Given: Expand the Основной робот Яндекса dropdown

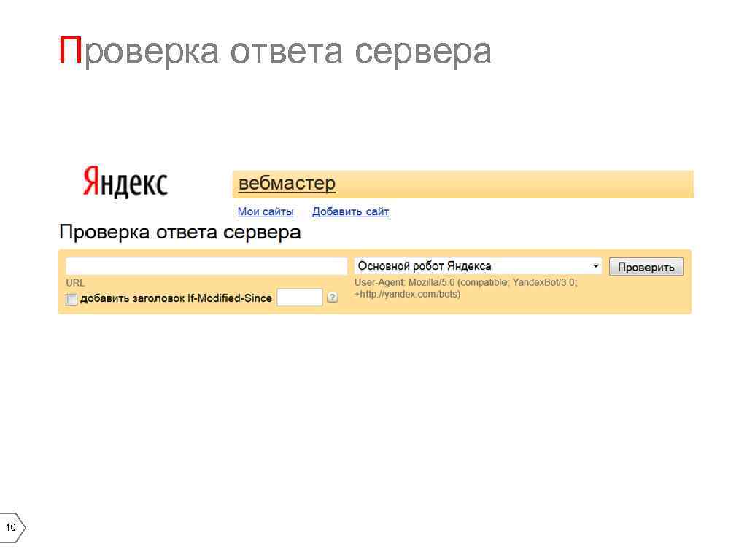Looking at the screenshot, I should [x=478, y=265].
